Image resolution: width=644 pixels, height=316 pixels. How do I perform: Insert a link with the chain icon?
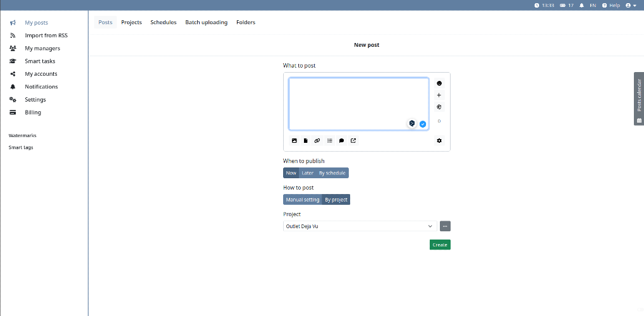click(317, 140)
